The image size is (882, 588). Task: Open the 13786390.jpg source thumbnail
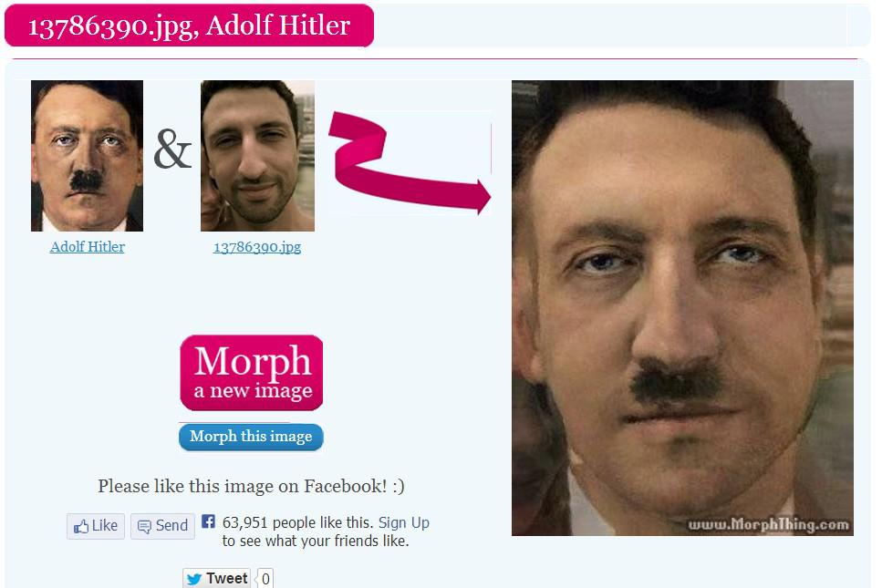257,156
